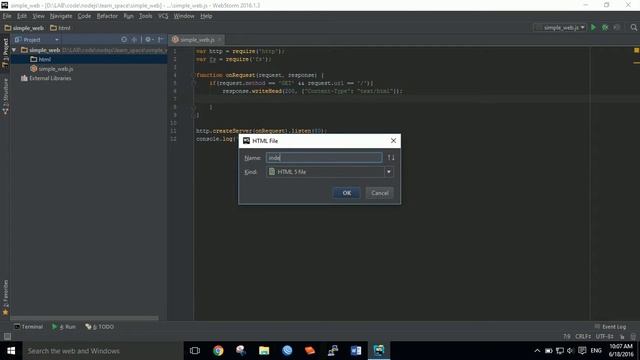
Task: Close the simple_web.js editor tab
Action: coord(220,40)
